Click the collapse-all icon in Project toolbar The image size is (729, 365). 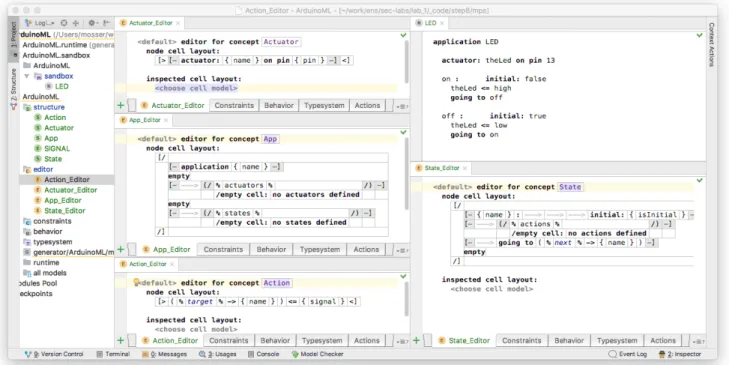(x=76, y=23)
